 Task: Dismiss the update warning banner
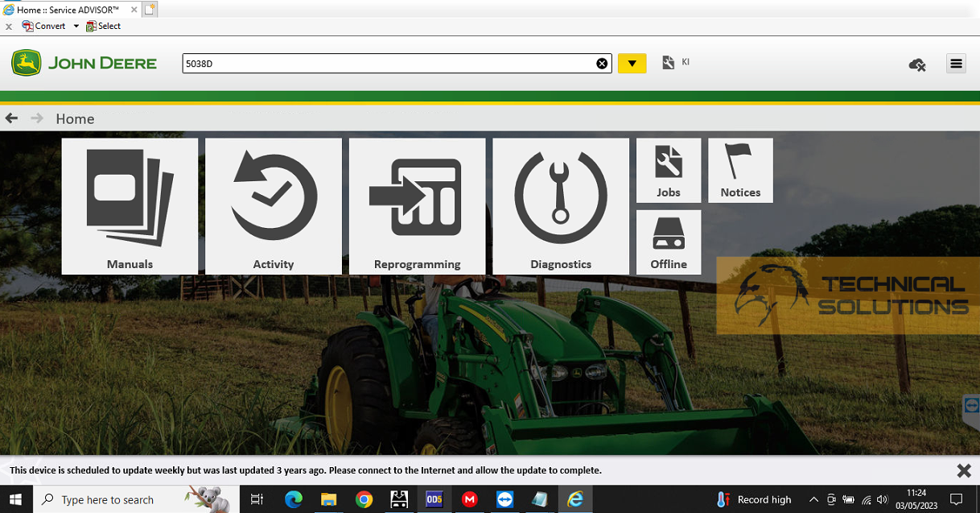(963, 470)
